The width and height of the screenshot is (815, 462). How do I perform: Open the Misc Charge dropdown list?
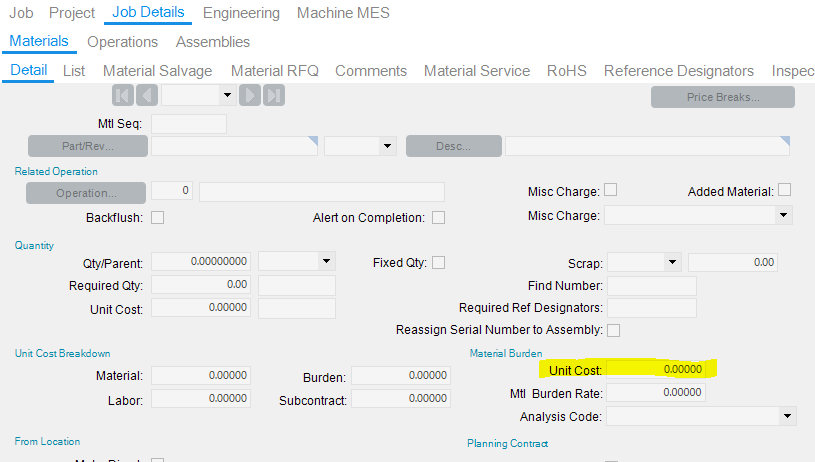[783, 215]
